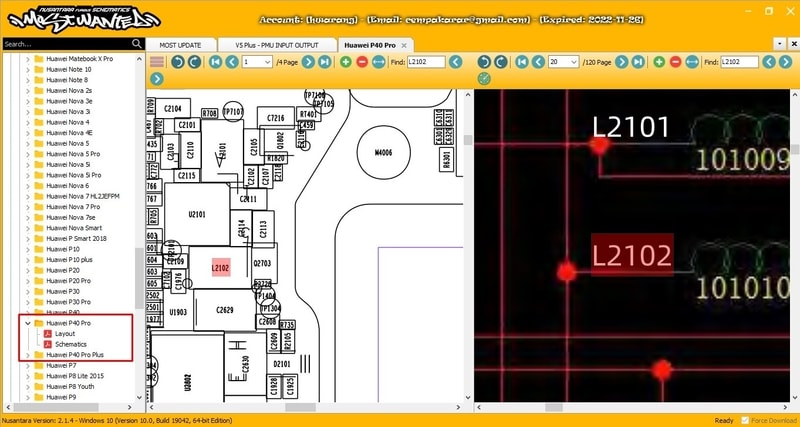Select Huawei Nova 7 Pro folder
Image resolution: width=800 pixels, height=427 pixels.
[73, 207]
